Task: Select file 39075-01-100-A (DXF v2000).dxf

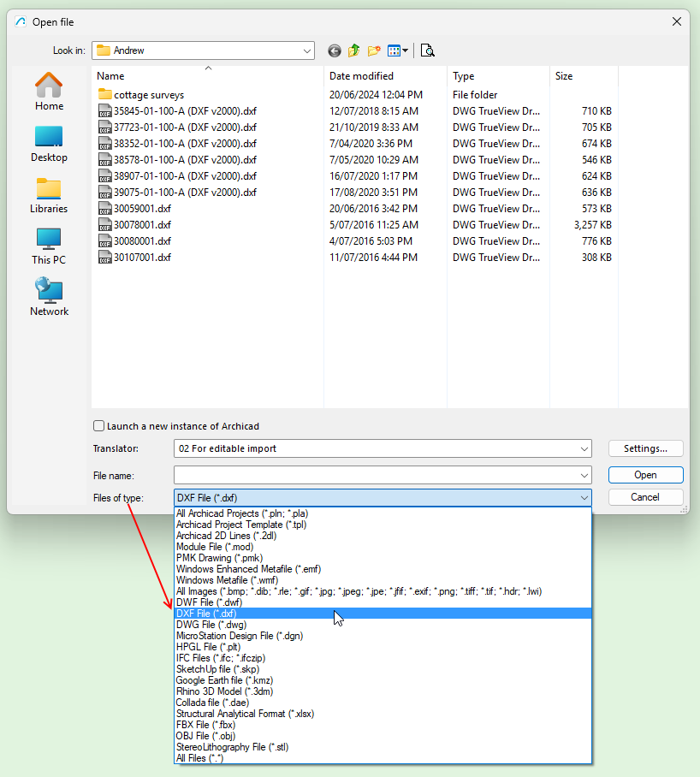Action: pyautogui.click(x=177, y=193)
